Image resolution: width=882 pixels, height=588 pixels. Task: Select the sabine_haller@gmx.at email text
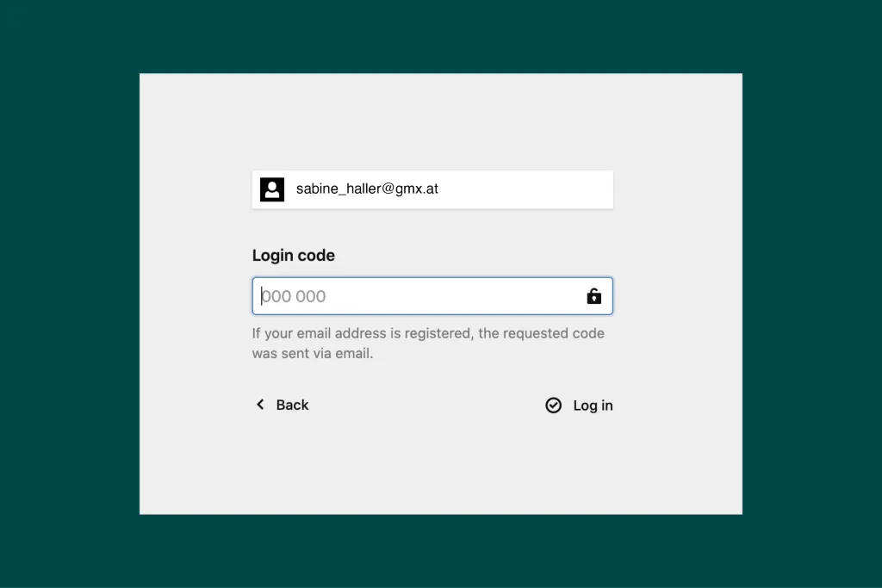pos(367,189)
